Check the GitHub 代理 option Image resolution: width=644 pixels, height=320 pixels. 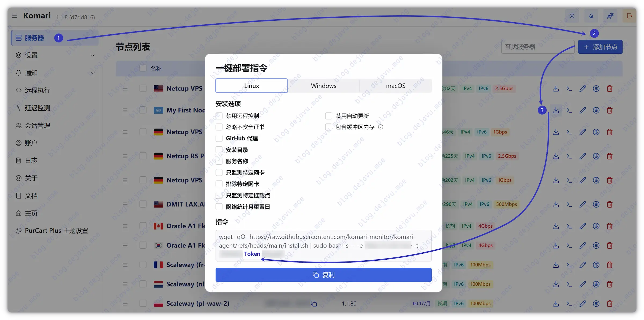pos(219,139)
